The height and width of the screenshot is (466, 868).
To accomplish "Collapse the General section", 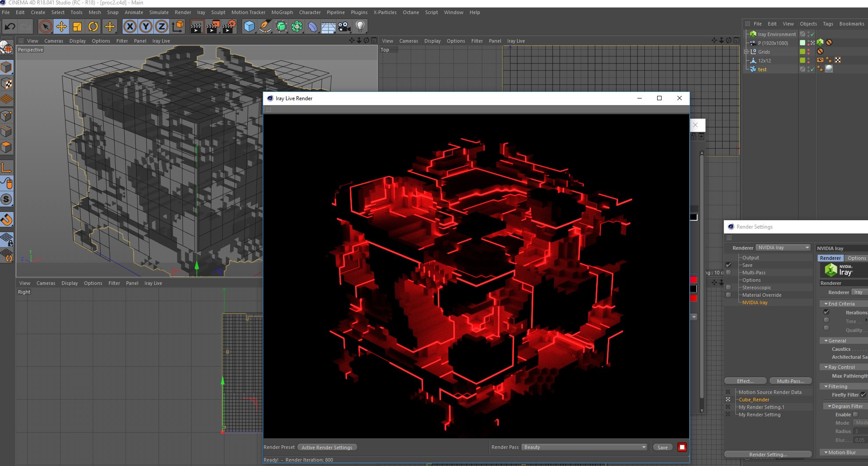I will tap(826, 341).
